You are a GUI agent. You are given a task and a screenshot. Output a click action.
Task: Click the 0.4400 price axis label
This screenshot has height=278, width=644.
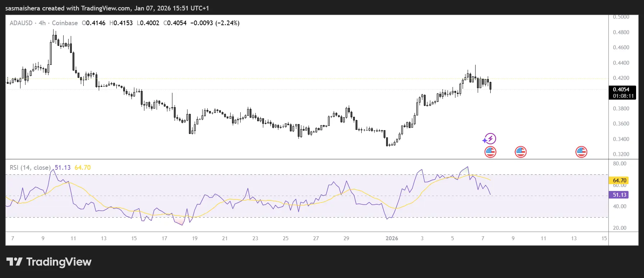pyautogui.click(x=621, y=63)
